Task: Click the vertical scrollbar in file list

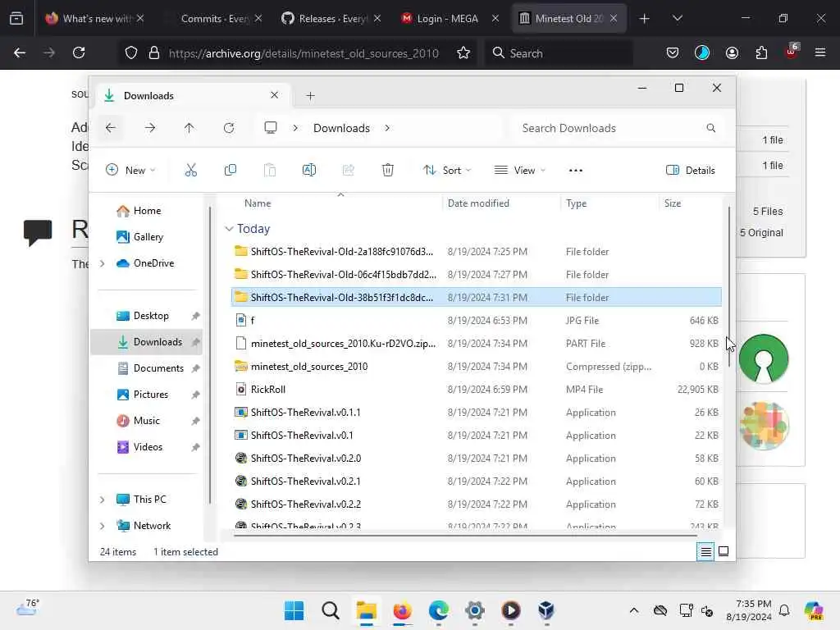Action: 728,286
